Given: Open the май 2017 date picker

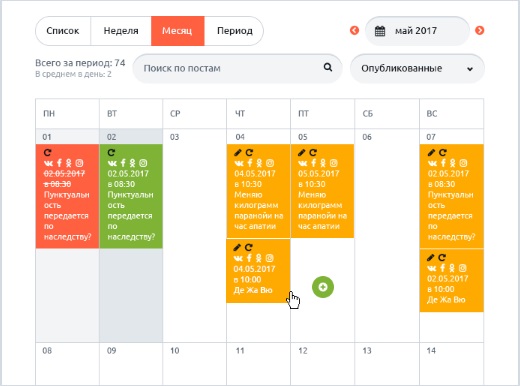Looking at the screenshot, I should [x=417, y=31].
